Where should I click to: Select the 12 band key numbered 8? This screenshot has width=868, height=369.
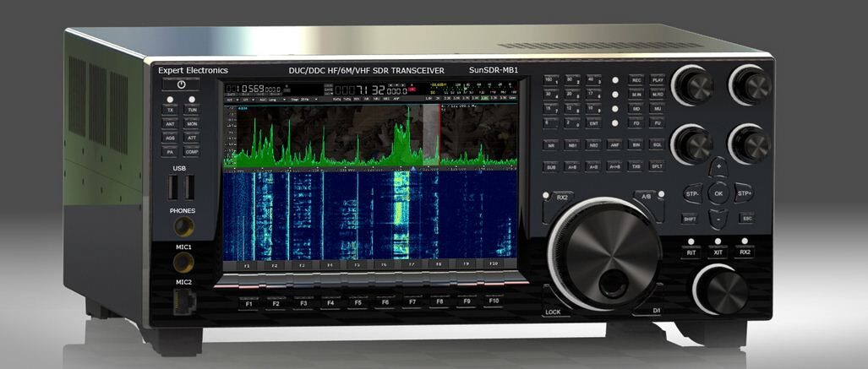(x=571, y=109)
